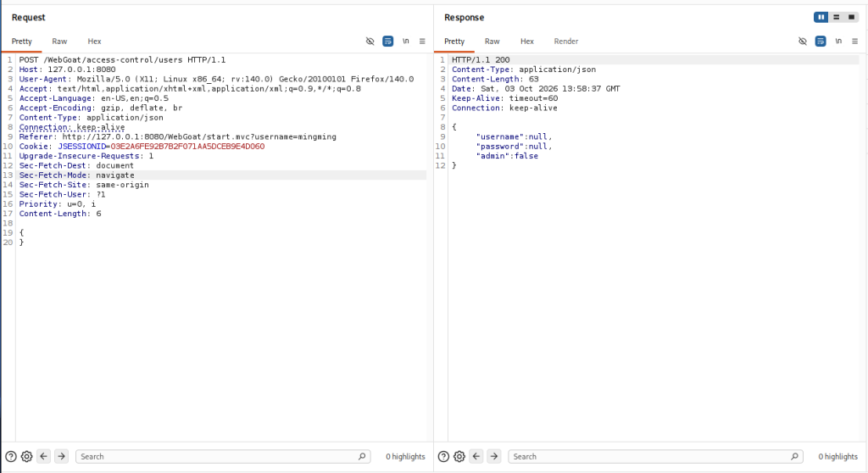
Task: Click the POST /WebGoat/access-control/users request line
Action: [122, 60]
